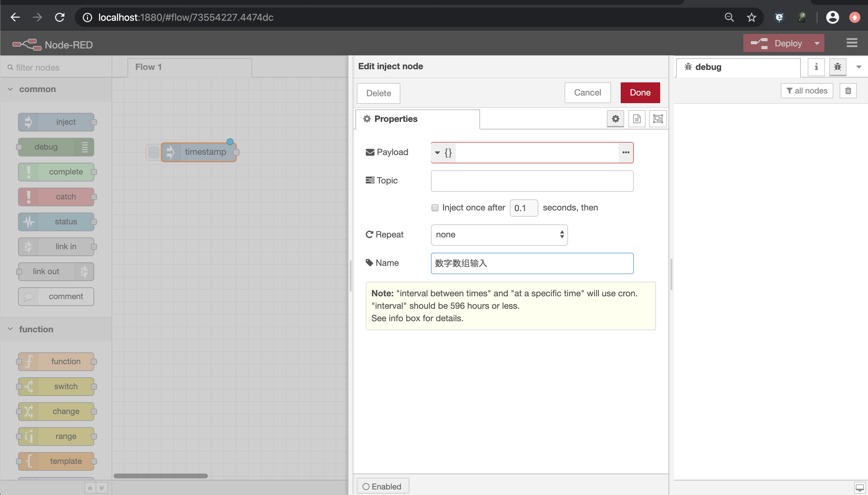Select the timestamp node on canvas
This screenshot has height=495, width=868.
click(199, 152)
